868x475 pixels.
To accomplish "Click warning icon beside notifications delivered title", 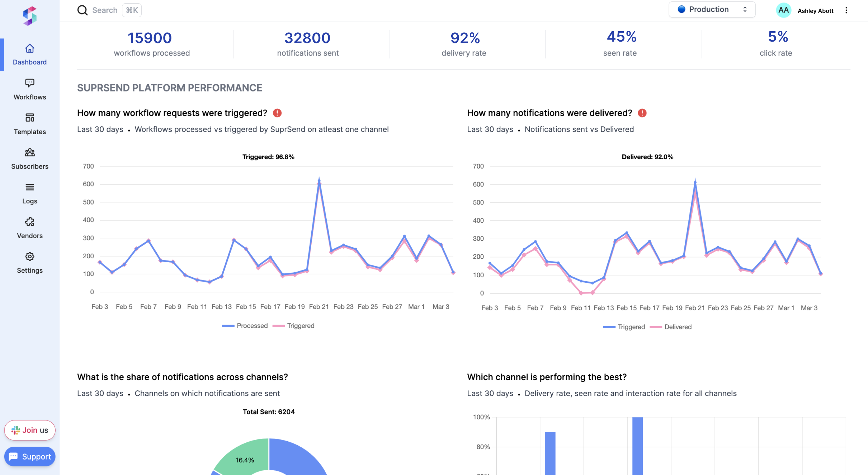I will coord(642,113).
